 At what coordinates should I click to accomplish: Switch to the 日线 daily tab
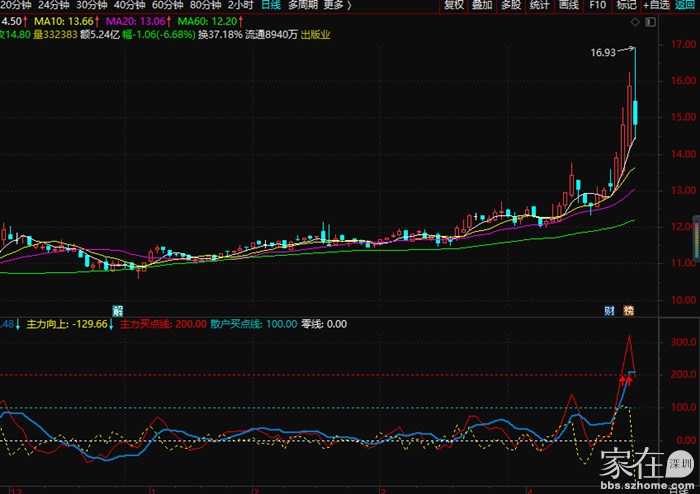tap(270, 5)
